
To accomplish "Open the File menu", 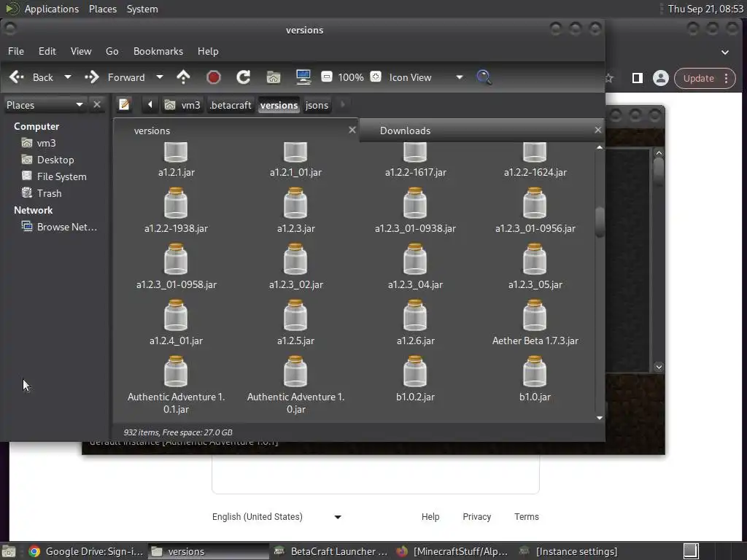I will (x=16, y=51).
